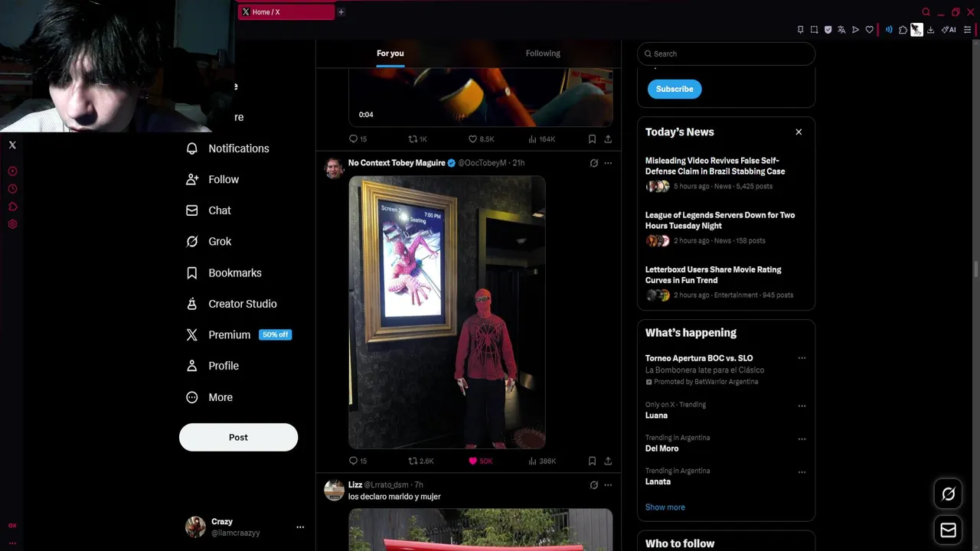Ask Grok about Lizz's post
The image size is (980, 551).
(593, 484)
